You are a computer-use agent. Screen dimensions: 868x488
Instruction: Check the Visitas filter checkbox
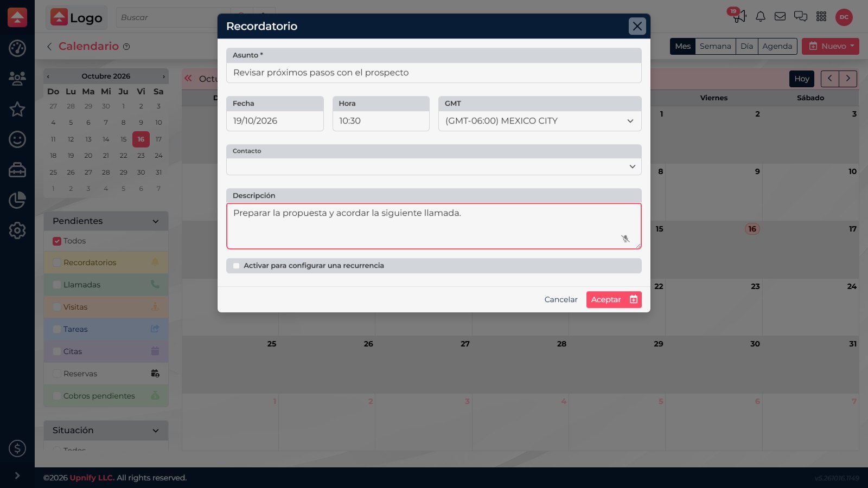click(57, 307)
